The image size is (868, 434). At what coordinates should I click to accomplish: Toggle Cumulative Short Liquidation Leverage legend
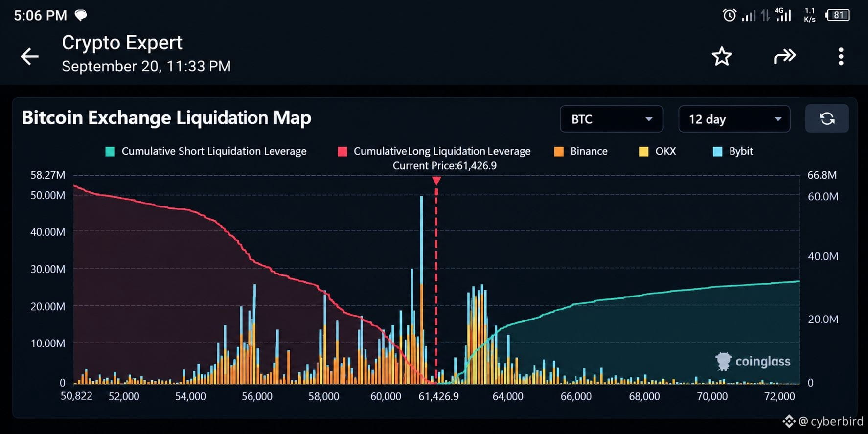(206, 151)
